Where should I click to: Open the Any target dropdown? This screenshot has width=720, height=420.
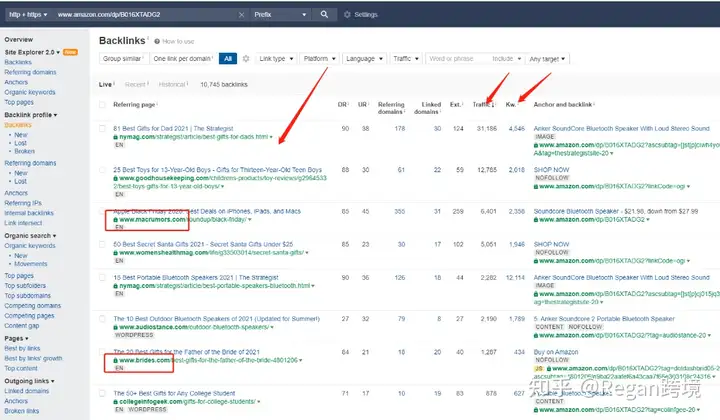point(547,59)
